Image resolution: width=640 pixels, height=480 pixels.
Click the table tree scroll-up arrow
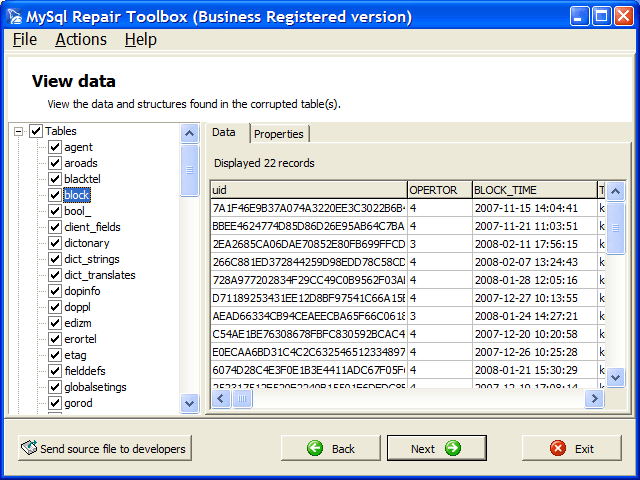pos(189,133)
